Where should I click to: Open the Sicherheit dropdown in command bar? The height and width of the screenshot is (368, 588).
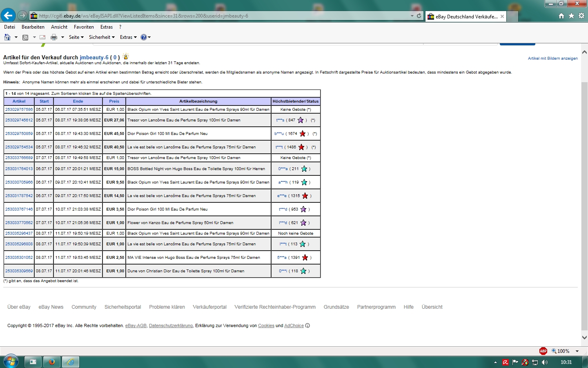coord(102,37)
